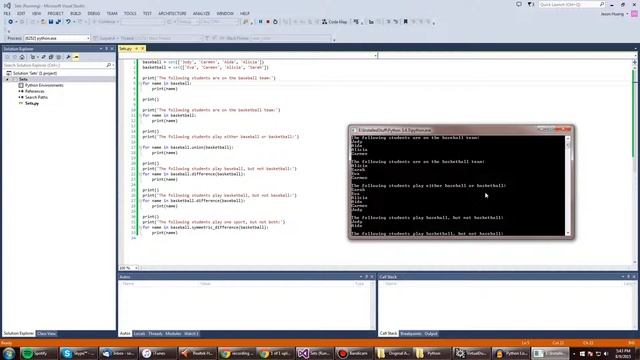Image resolution: width=640 pixels, height=360 pixels.
Task: Open the TOOLS menu
Action: (x=130, y=13)
